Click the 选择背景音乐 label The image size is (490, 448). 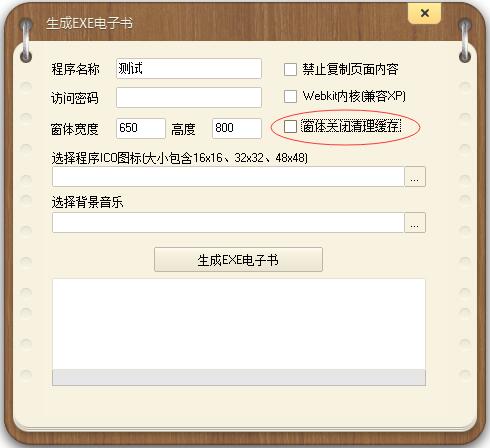(87, 202)
